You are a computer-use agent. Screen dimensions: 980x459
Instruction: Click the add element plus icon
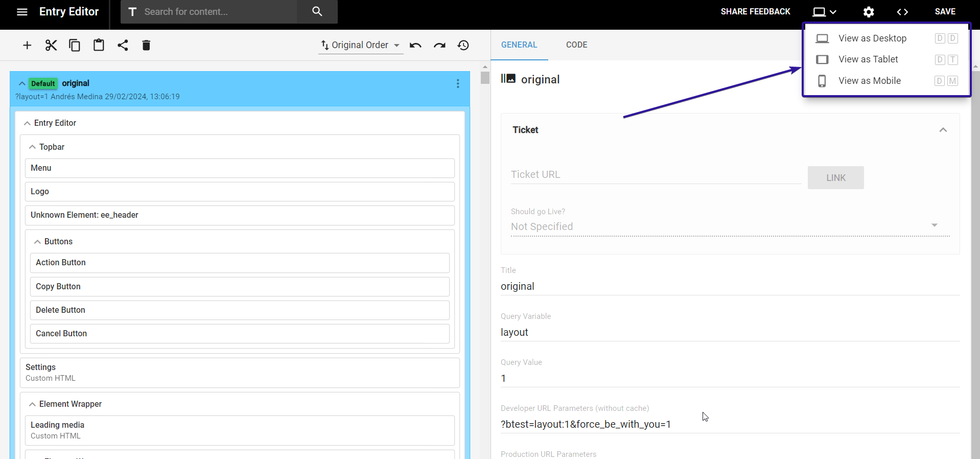[27, 45]
